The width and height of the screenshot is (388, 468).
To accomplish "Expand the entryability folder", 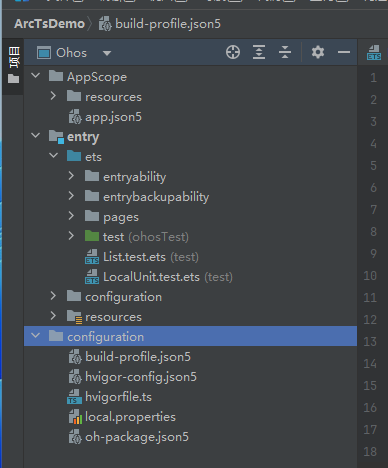I will click(x=71, y=176).
